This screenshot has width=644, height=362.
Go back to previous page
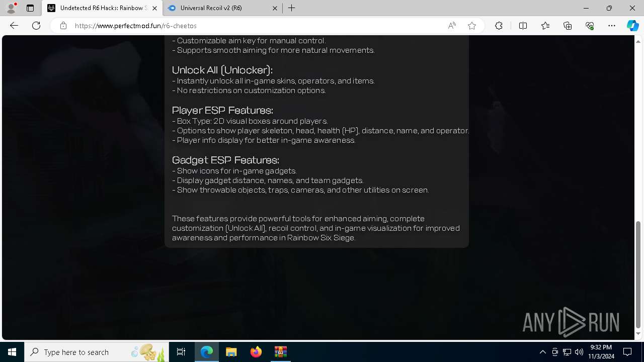coord(14,26)
